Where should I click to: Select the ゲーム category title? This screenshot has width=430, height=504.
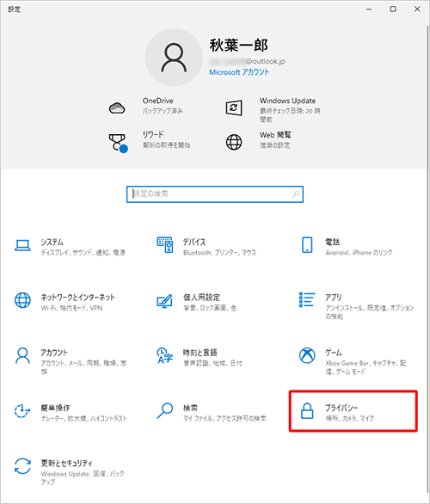click(x=334, y=353)
